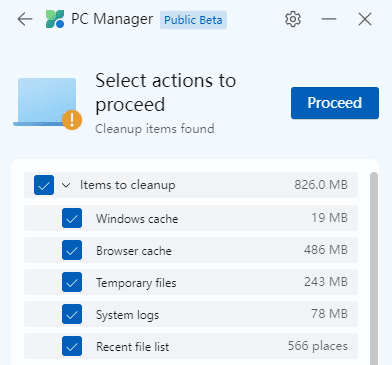Select the Temporary files label
The image size is (392, 365).
136,283
